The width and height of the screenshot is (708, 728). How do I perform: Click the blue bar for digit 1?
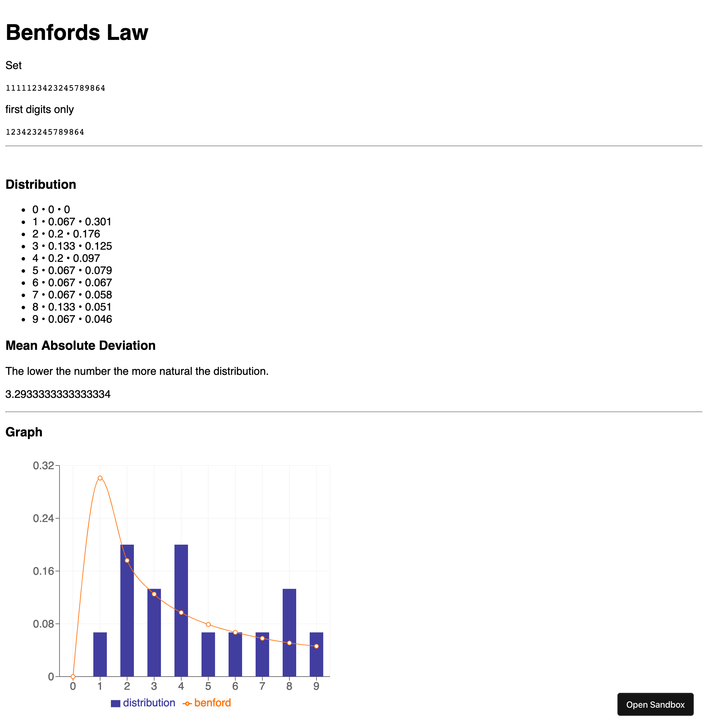coord(100,654)
